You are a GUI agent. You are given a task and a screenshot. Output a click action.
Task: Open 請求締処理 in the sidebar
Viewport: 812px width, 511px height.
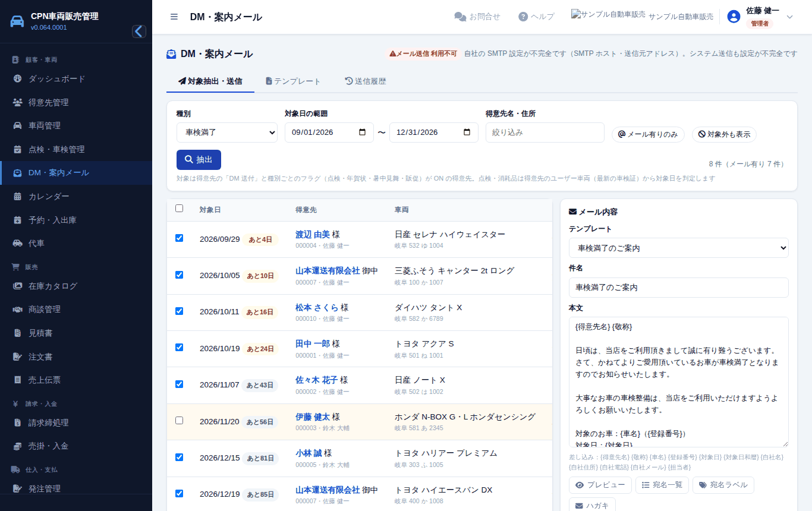[76, 422]
